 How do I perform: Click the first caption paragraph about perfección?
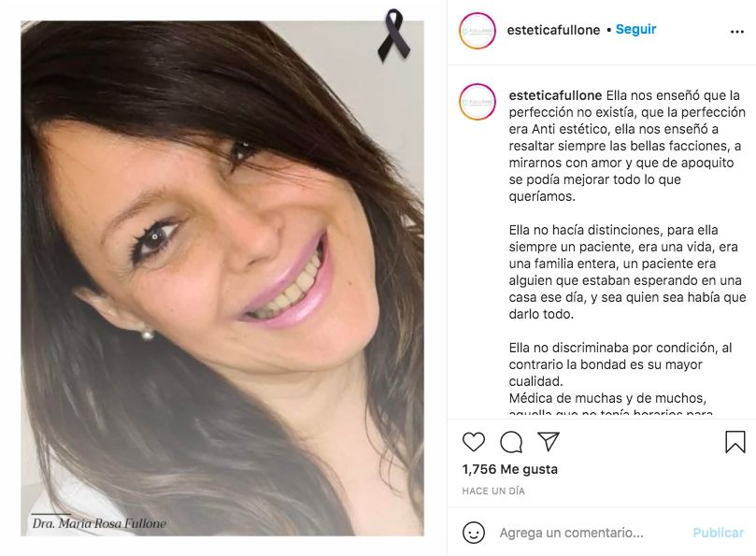click(627, 146)
